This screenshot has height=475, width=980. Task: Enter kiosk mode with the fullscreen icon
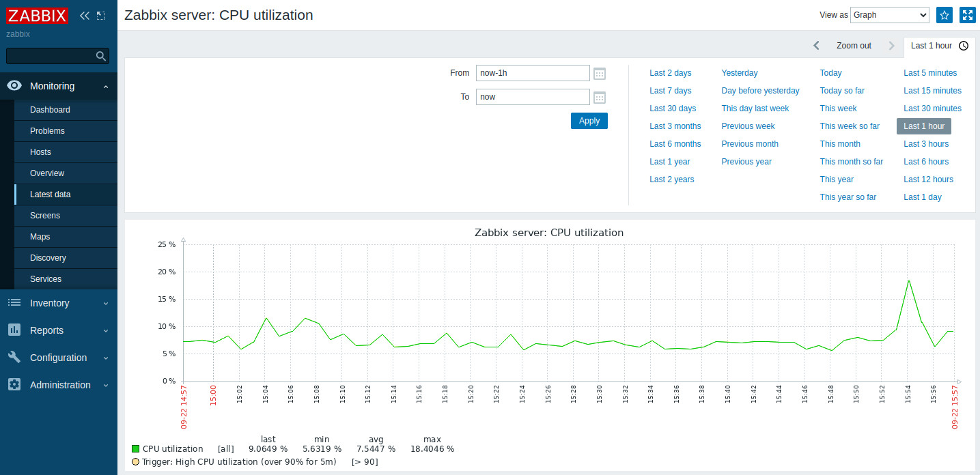point(968,14)
